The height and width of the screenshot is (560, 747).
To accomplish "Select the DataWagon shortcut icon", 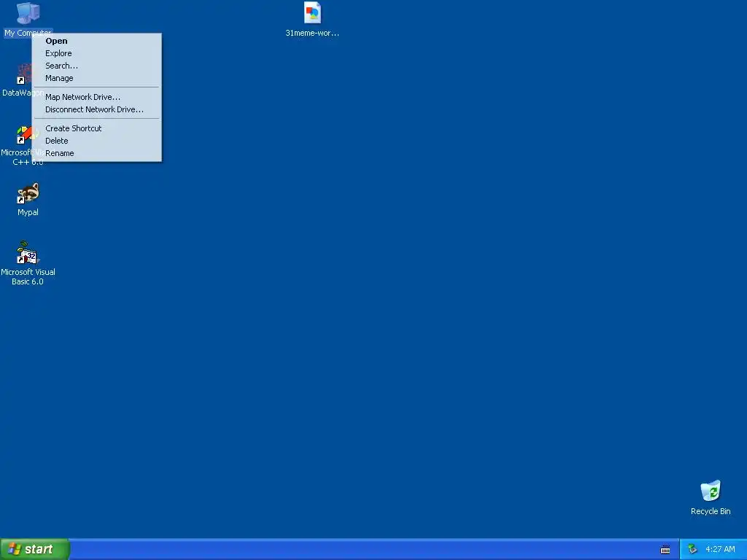I will 24,75.
